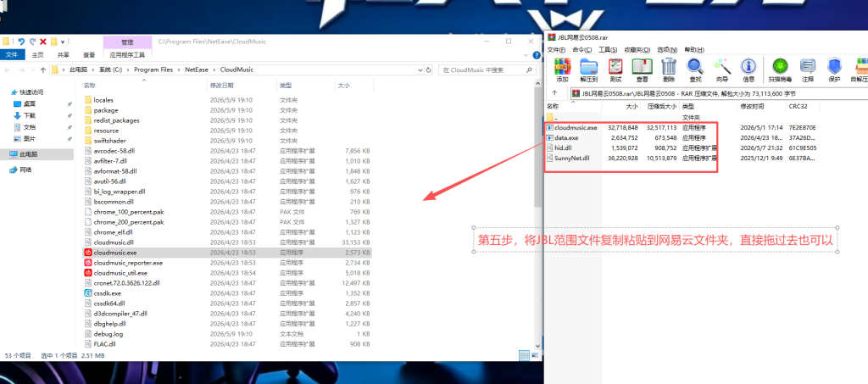Click the WinRAR 查找 (Find) magnifier icon

point(695,70)
